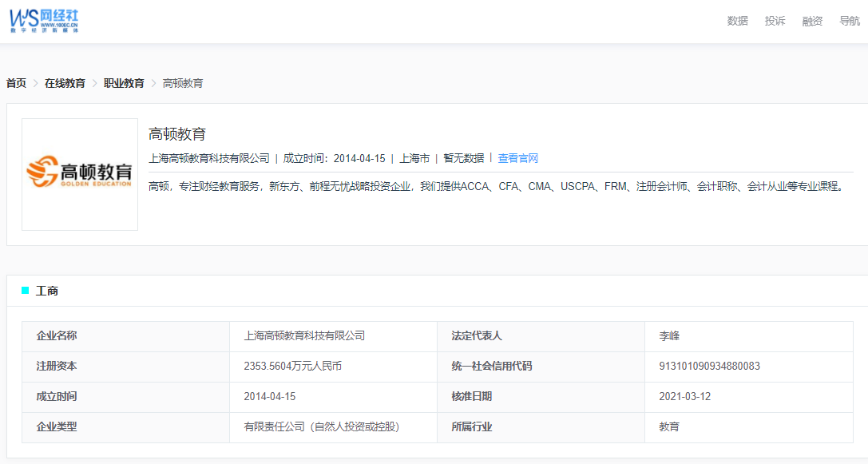Click the 工商 section header
This screenshot has height=464, width=868.
click(x=47, y=291)
